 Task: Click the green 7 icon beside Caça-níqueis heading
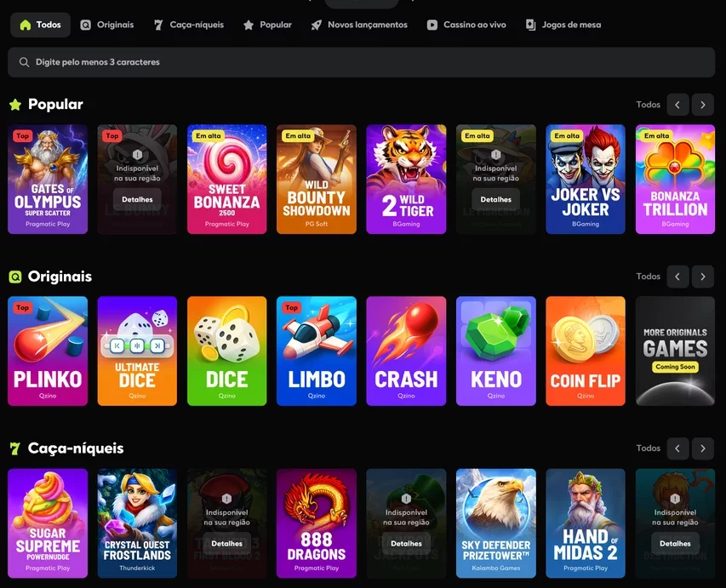click(x=15, y=448)
